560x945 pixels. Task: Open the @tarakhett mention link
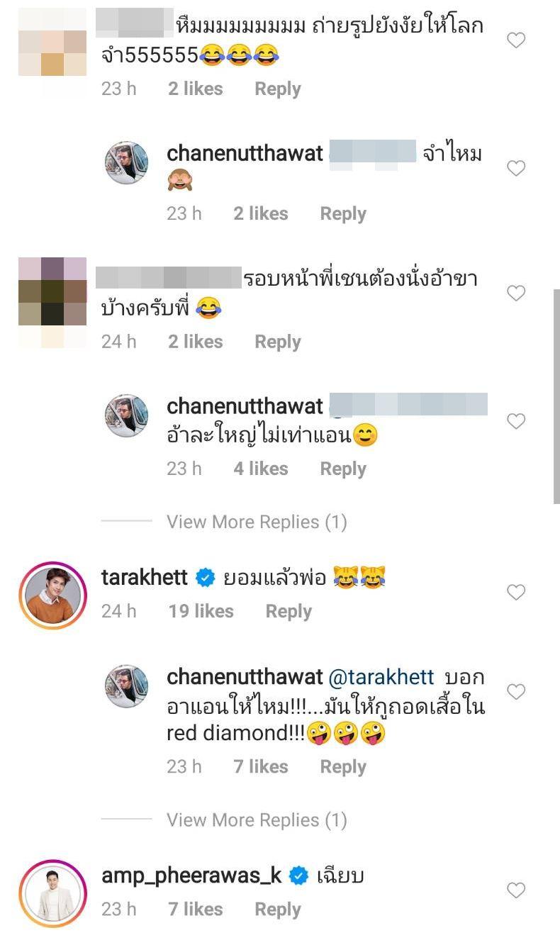(382, 677)
